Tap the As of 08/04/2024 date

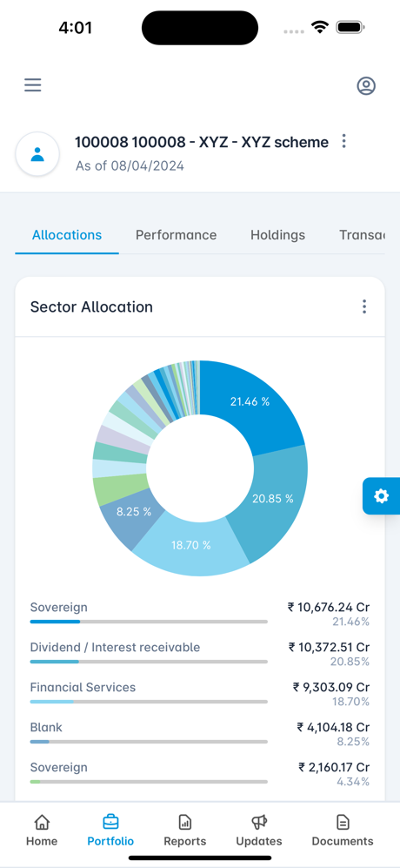(x=130, y=165)
